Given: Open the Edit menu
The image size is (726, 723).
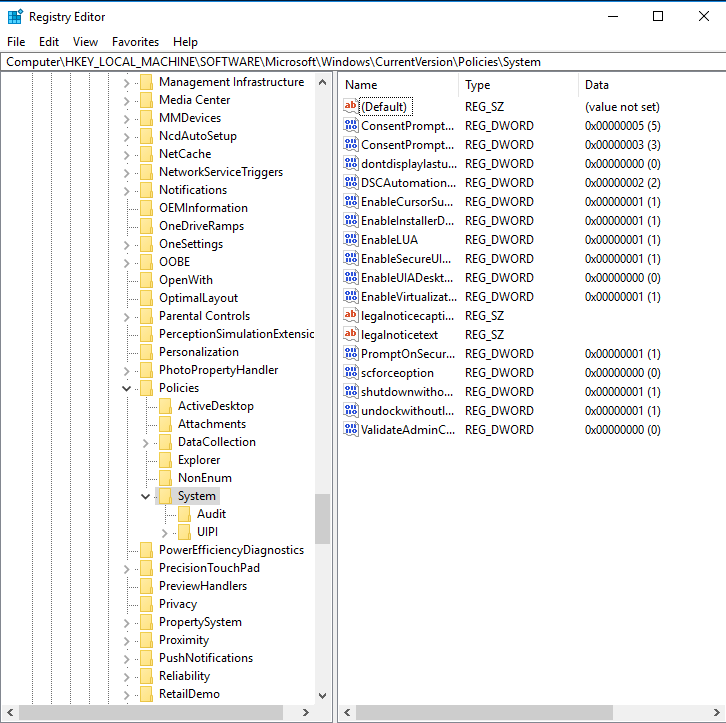Looking at the screenshot, I should [x=49, y=42].
